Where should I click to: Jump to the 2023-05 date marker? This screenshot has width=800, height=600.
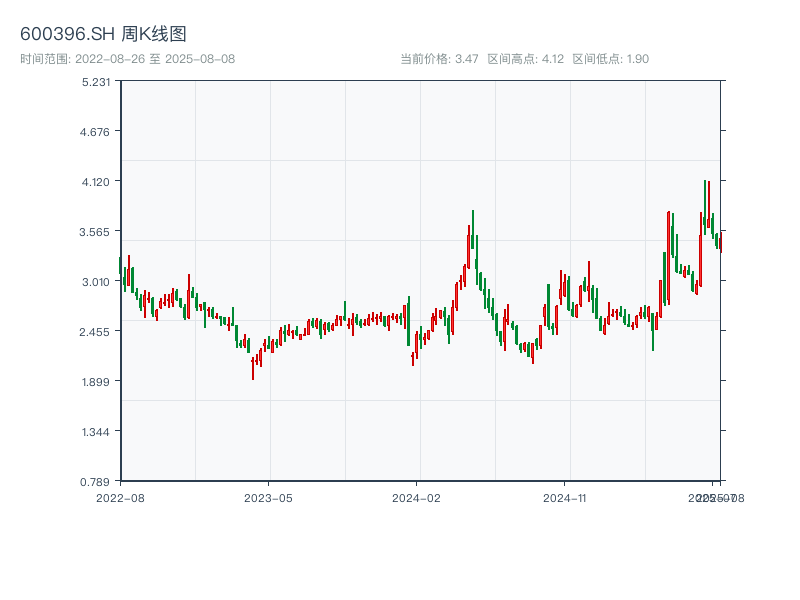click(269, 497)
